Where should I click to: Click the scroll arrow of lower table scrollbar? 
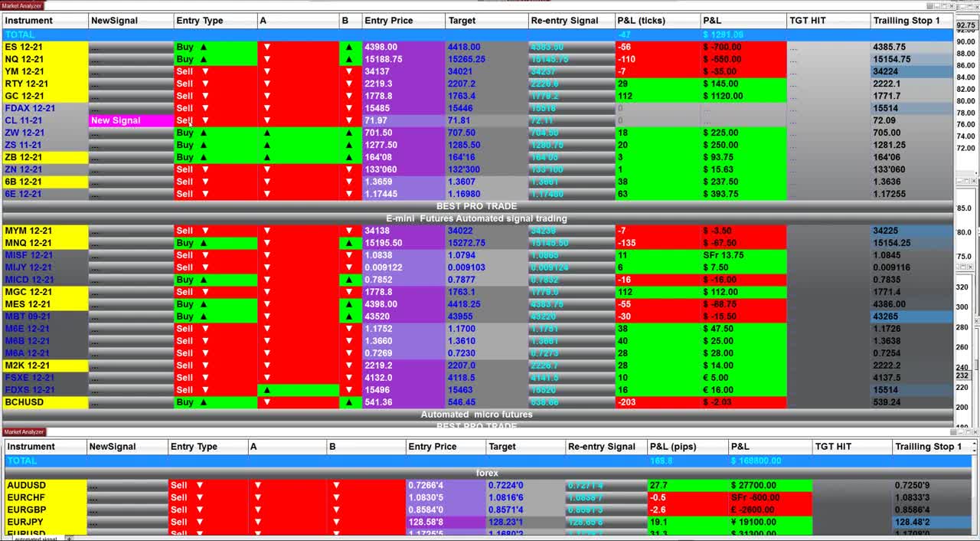pyautogui.click(x=974, y=447)
